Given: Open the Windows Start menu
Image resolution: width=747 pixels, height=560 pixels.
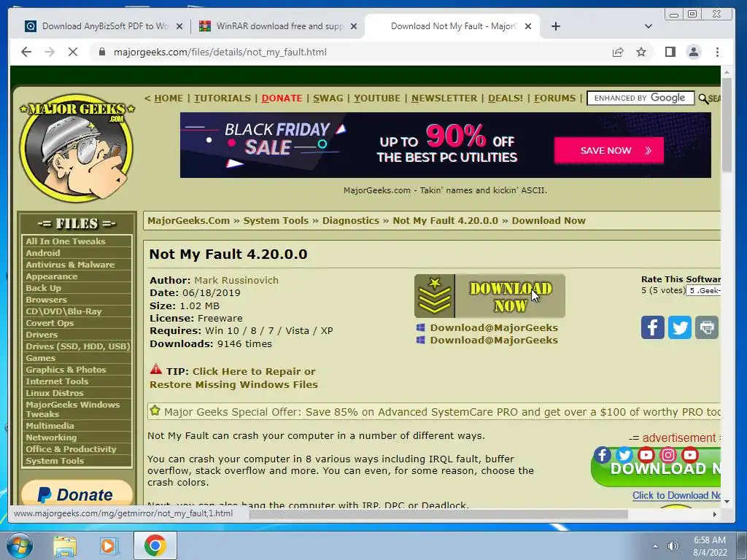Looking at the screenshot, I should pos(19,545).
